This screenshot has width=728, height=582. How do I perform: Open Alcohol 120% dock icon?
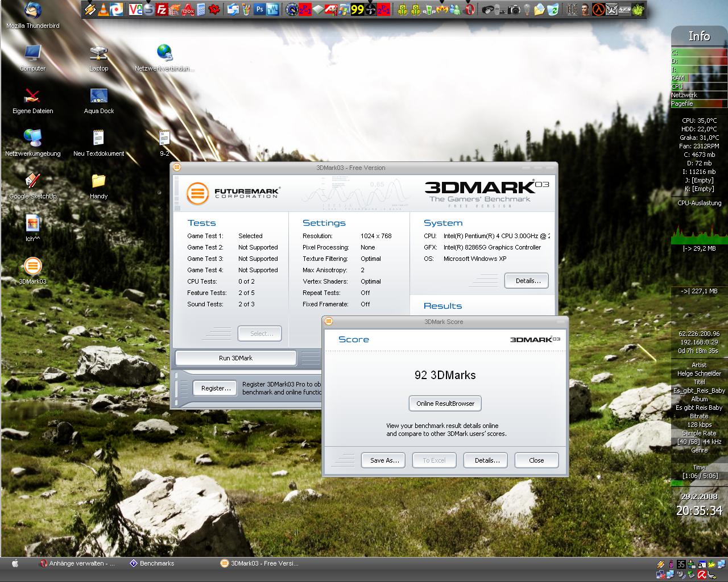coord(188,9)
